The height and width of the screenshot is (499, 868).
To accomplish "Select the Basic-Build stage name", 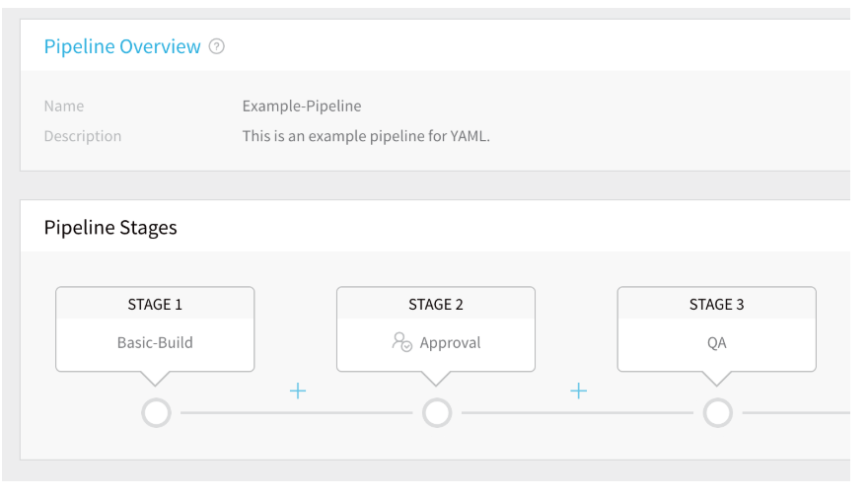I will pos(155,342).
